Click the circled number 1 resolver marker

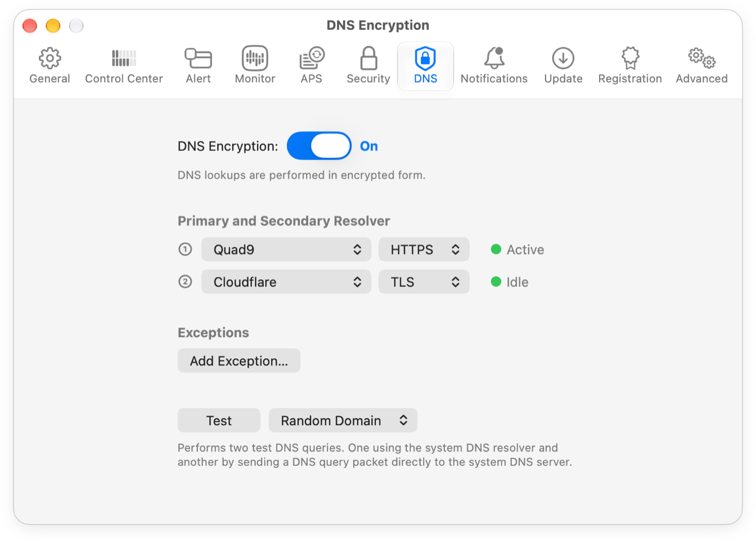[185, 249]
